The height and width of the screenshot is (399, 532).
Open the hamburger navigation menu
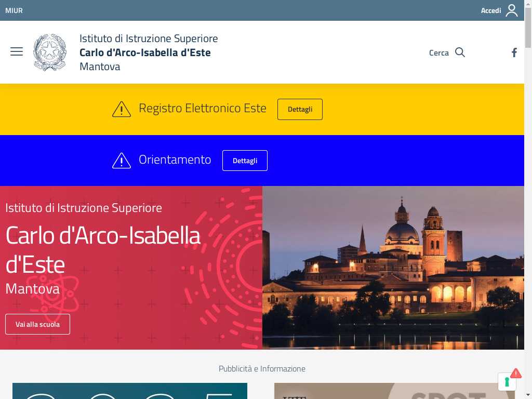pyautogui.click(x=17, y=51)
